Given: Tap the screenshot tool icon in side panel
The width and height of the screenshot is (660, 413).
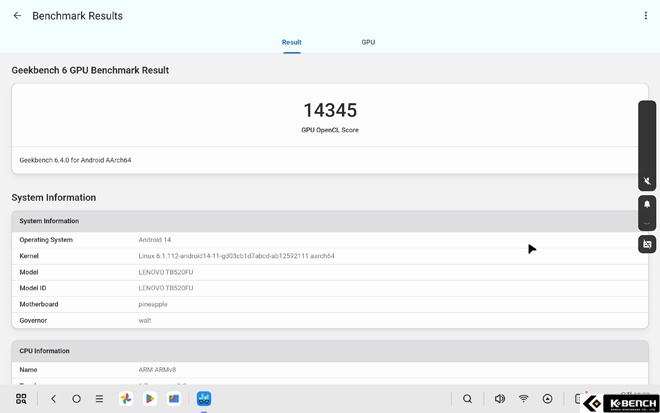Looking at the screenshot, I should [647, 244].
